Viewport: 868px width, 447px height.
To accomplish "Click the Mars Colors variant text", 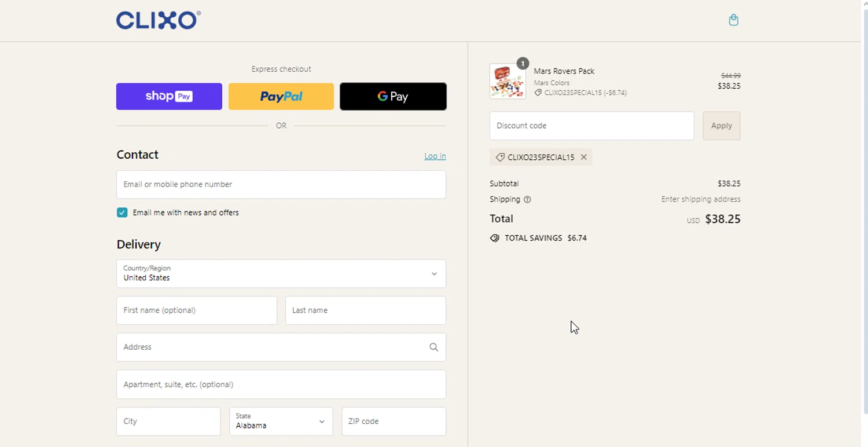I will click(551, 83).
